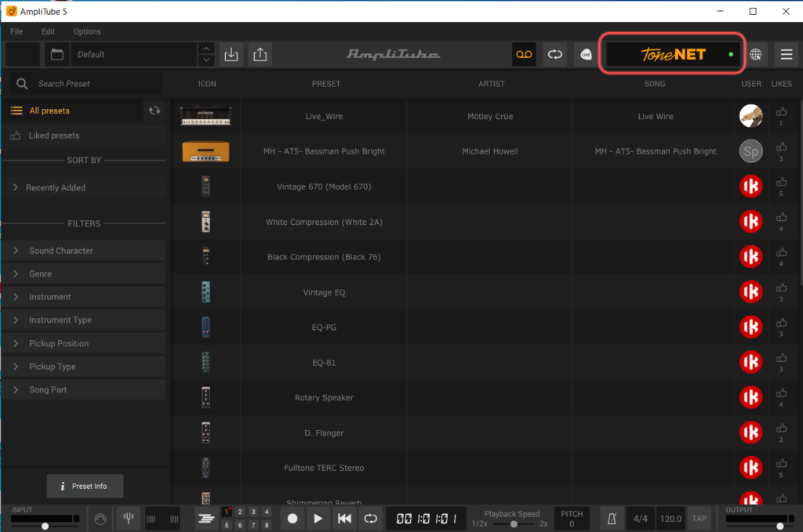Click the globe icon beside ToneNET
Screen dimensions: 803x532
pos(755,54)
